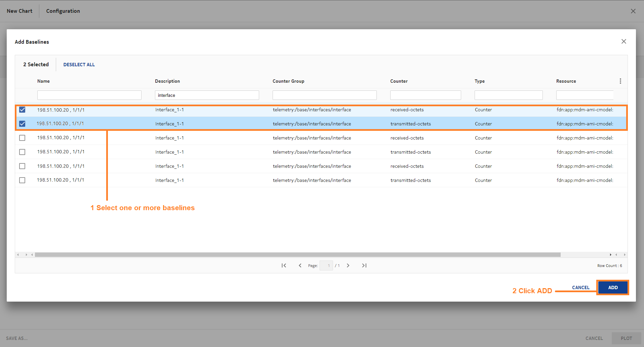644x347 pixels.
Task: Click the horizontal table scrollbar
Action: (297, 255)
